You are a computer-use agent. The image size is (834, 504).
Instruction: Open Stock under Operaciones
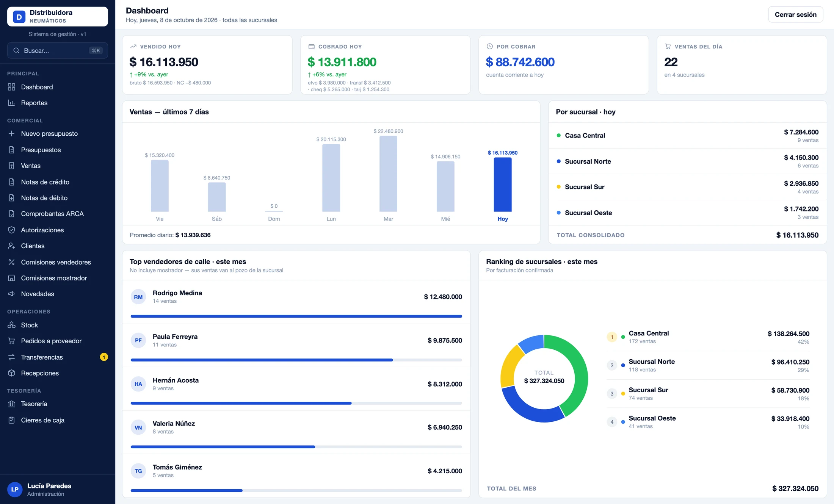pos(58,325)
